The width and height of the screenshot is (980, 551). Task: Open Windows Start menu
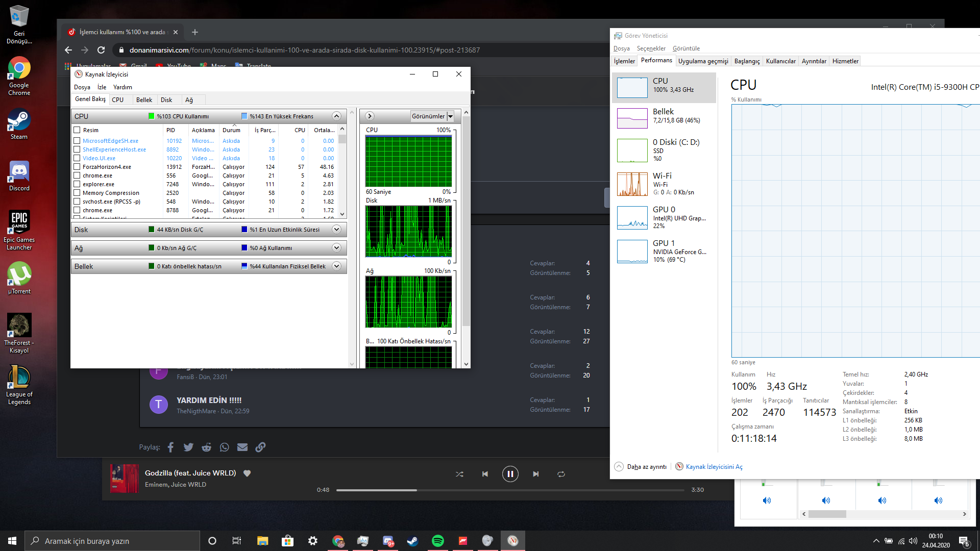pos(12,541)
